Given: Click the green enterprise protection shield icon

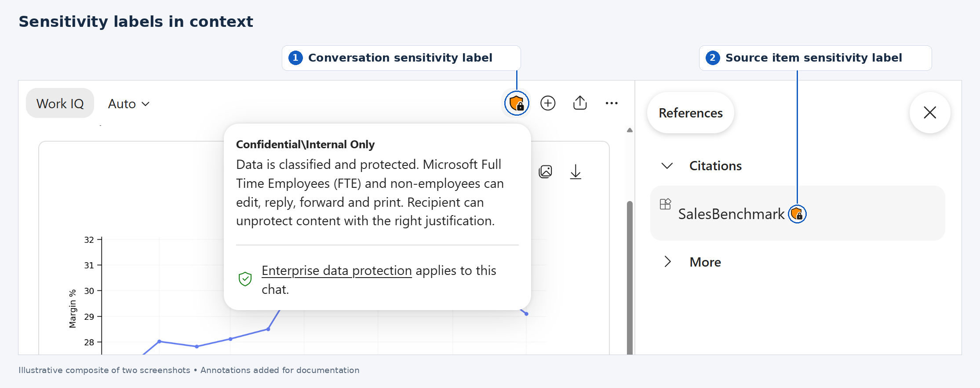Looking at the screenshot, I should click(x=245, y=279).
